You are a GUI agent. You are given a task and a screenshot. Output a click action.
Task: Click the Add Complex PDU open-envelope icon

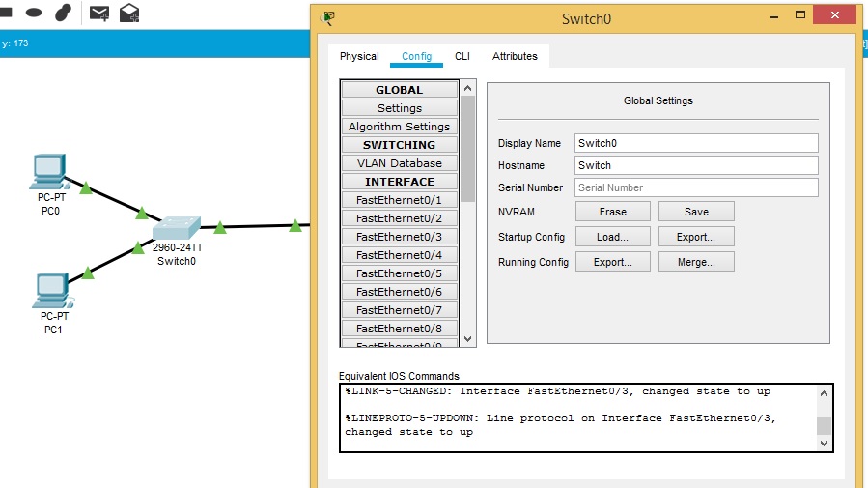click(x=128, y=13)
